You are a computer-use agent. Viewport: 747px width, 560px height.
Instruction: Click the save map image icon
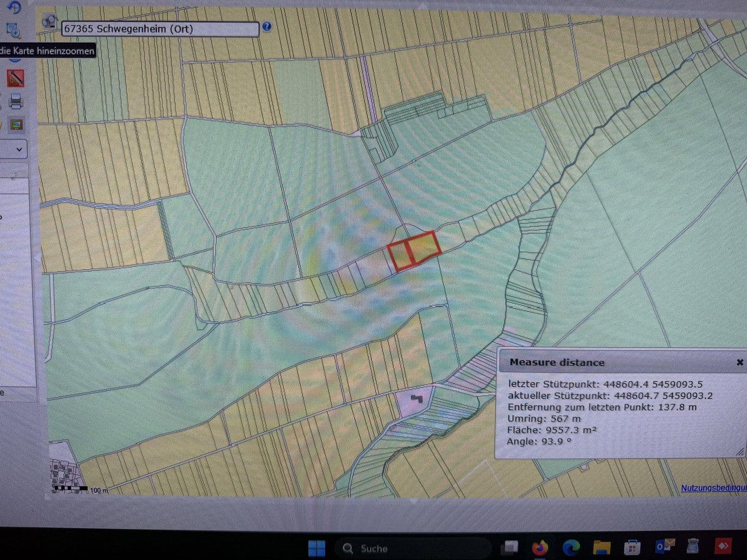17,125
